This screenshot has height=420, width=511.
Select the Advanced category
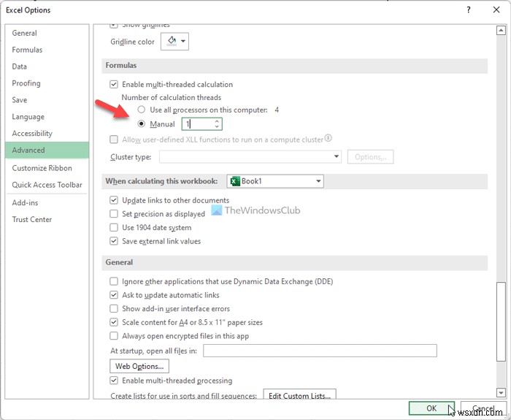(47, 150)
